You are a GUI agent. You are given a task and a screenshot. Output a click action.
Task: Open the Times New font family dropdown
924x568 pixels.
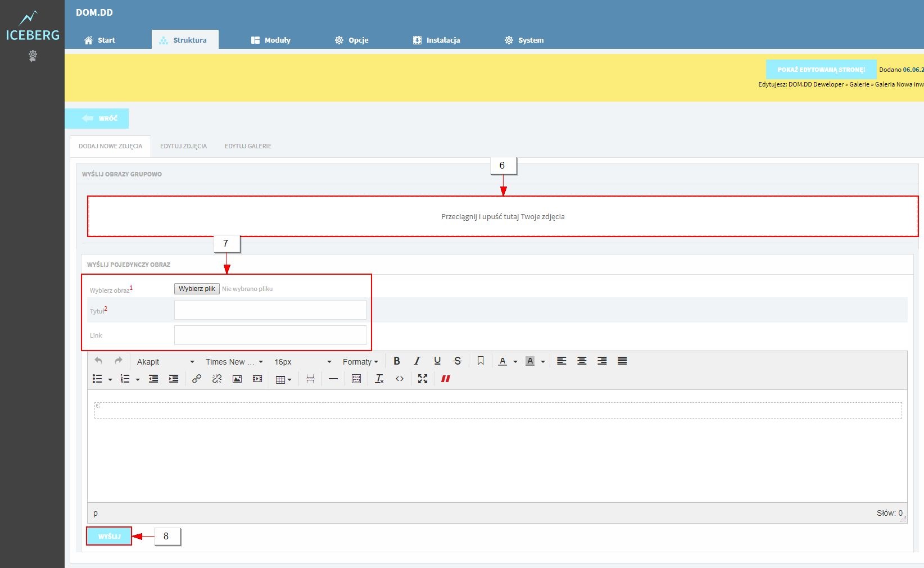coord(234,362)
